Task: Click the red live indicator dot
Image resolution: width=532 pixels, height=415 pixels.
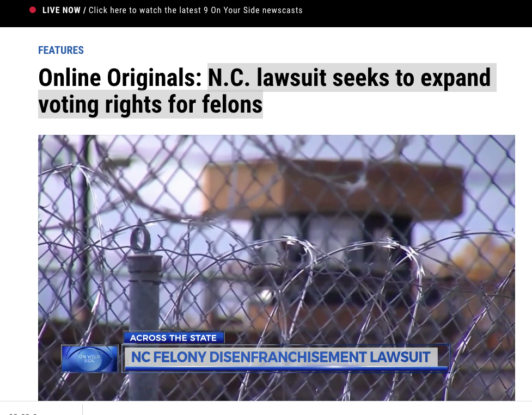Action: tap(33, 10)
